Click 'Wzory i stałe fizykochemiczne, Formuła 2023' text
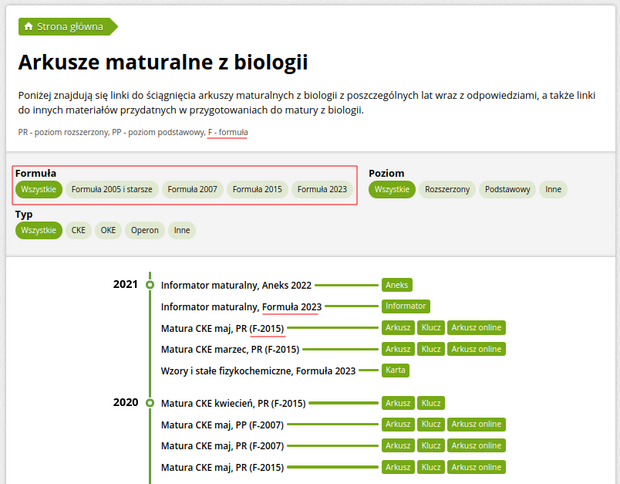The width and height of the screenshot is (620, 484). coord(258,371)
